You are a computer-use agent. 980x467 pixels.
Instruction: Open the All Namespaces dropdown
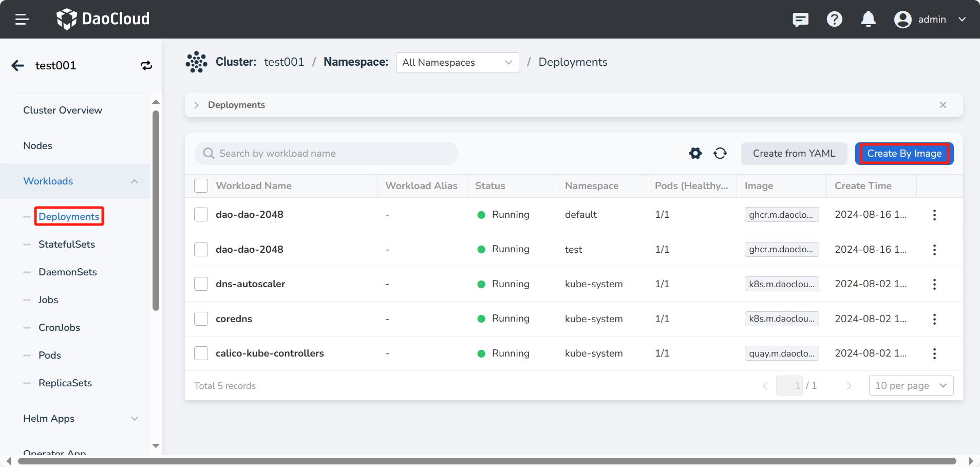[457, 63]
